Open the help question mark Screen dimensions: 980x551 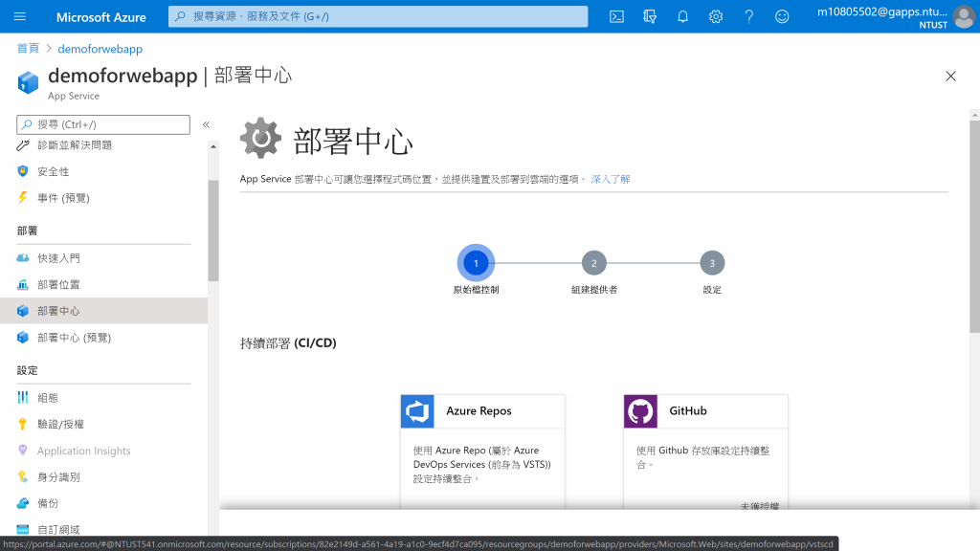[748, 17]
